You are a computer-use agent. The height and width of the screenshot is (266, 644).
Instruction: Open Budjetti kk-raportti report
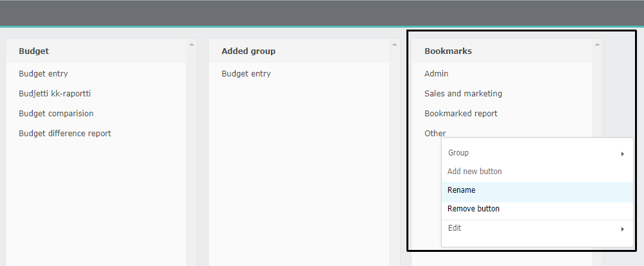tap(55, 94)
